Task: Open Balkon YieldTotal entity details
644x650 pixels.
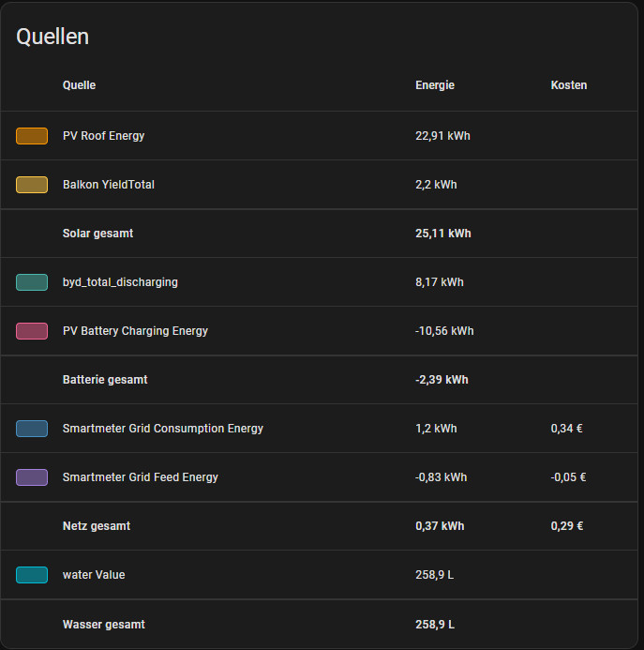Action: (108, 185)
